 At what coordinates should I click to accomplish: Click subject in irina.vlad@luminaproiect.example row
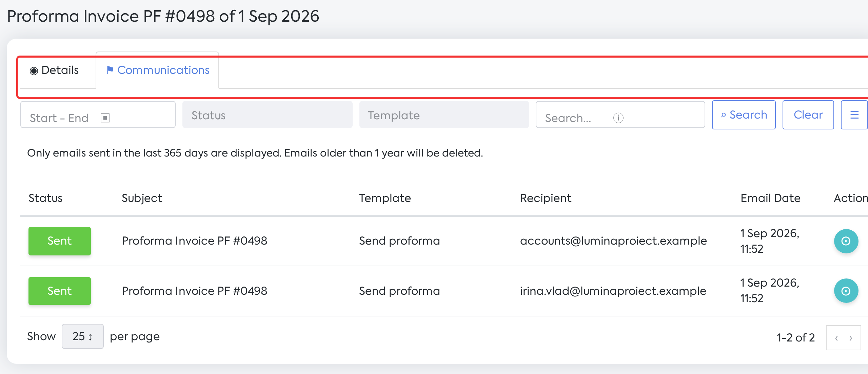(x=194, y=291)
